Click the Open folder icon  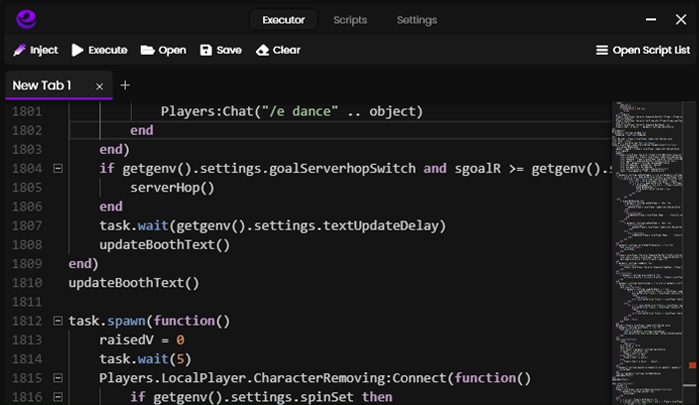tap(148, 50)
